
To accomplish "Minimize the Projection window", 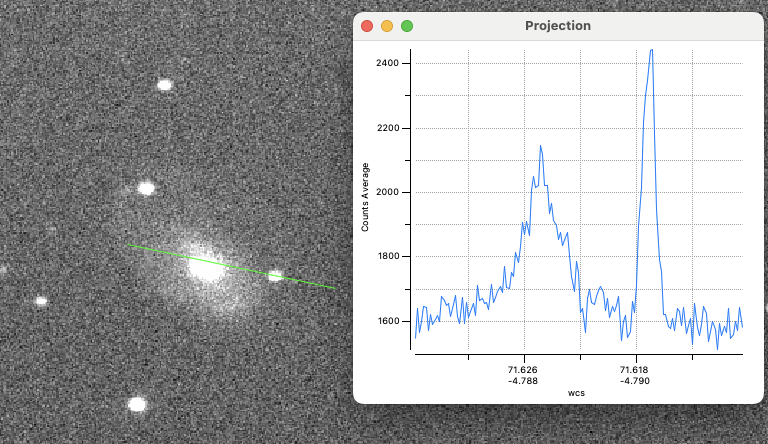I will [387, 26].
